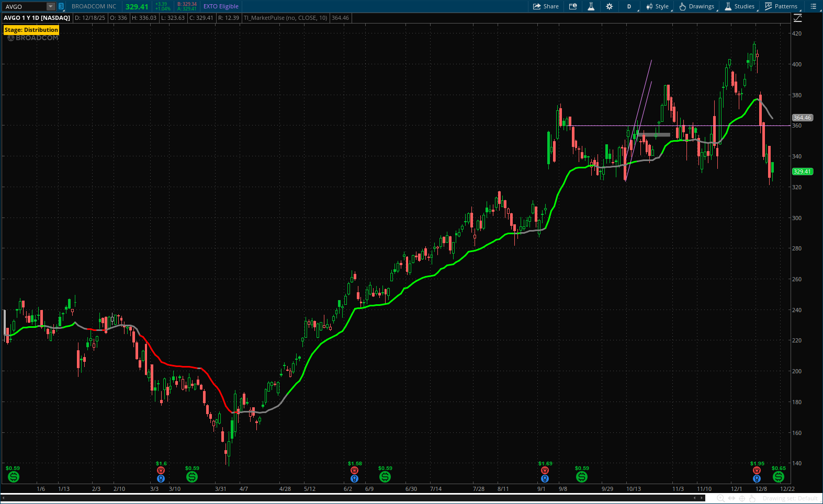Click the horizontal scrollbar at chart bottom
This screenshot has width=823, height=504.
pos(345,498)
